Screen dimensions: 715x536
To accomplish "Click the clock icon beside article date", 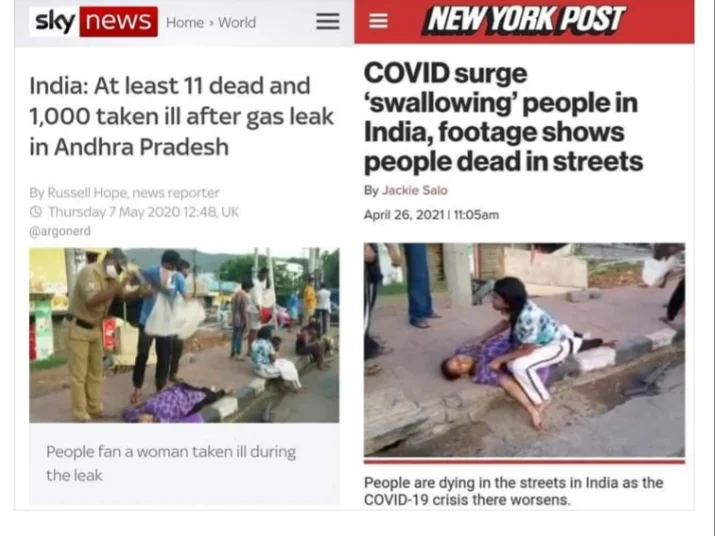I will pos(36,212).
